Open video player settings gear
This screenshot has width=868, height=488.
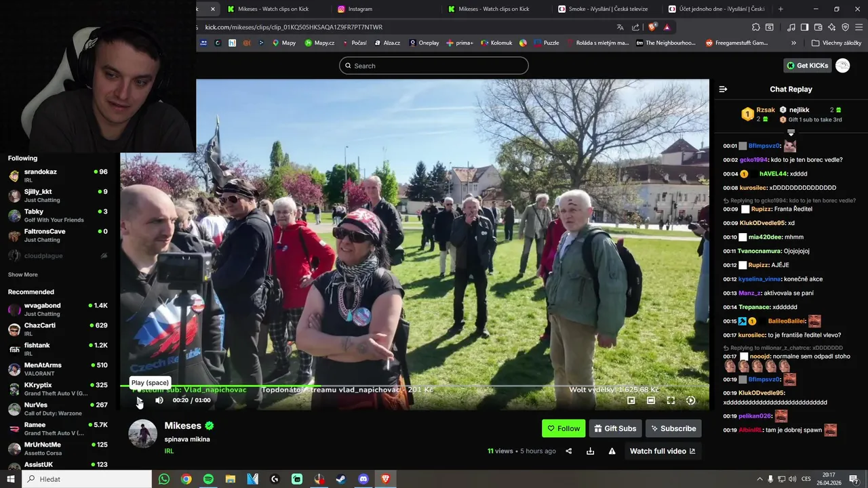pyautogui.click(x=690, y=401)
